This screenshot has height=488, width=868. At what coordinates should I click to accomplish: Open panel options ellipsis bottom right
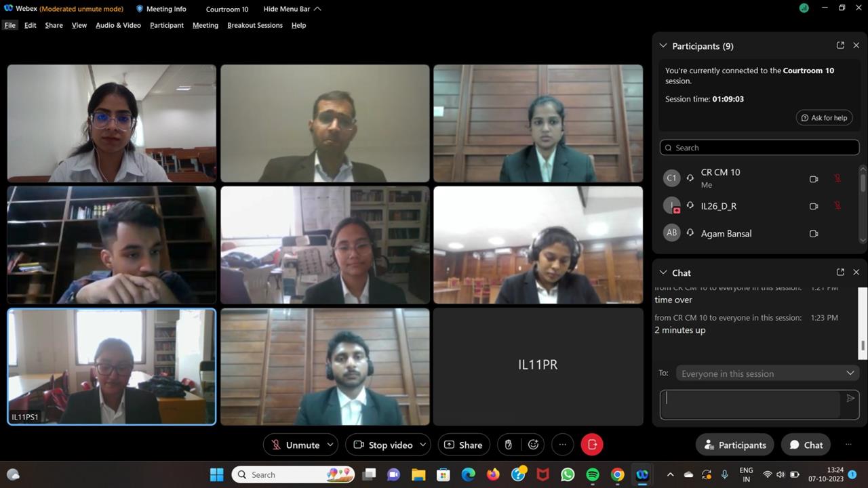[x=848, y=445]
